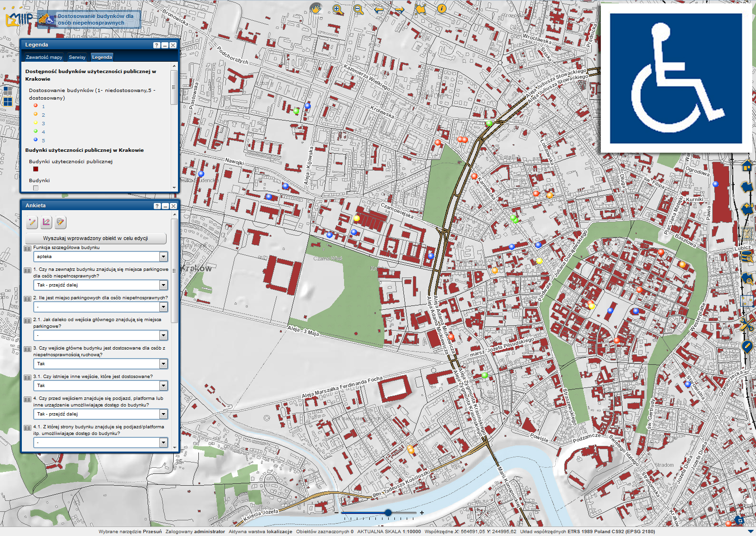Minimize the Legenda panel
Image resolution: width=756 pixels, height=536 pixels.
pyautogui.click(x=165, y=45)
